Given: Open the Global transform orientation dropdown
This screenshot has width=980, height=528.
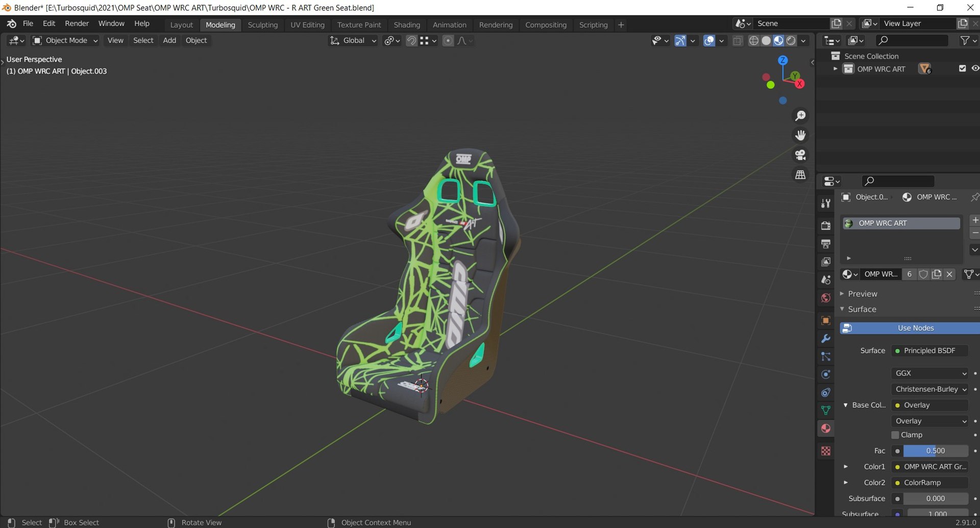Looking at the screenshot, I should [x=353, y=41].
